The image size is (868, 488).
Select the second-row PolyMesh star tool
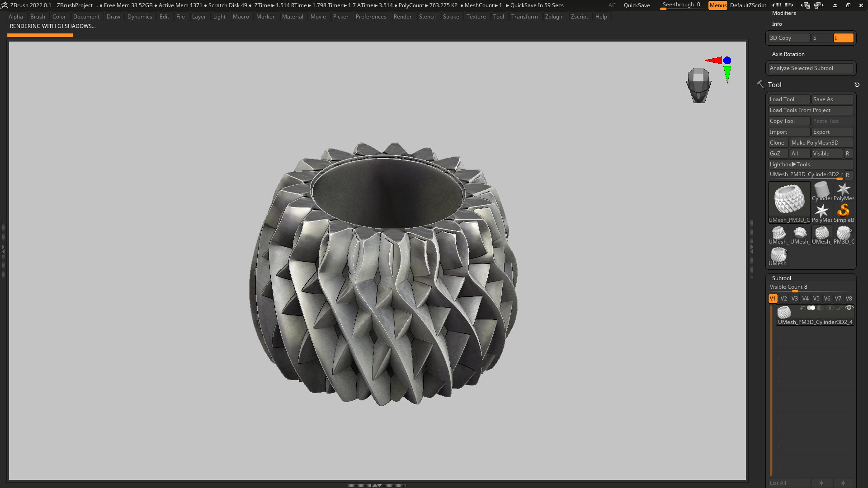(x=822, y=213)
